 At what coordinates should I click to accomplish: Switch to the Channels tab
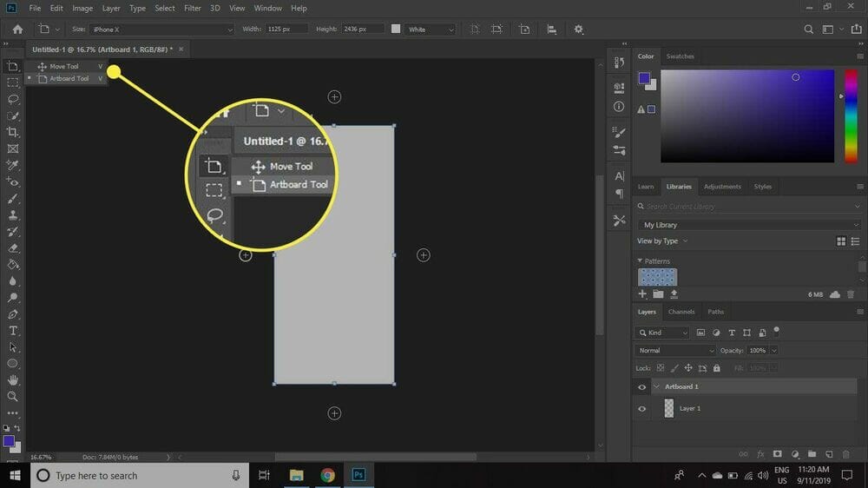tap(681, 312)
